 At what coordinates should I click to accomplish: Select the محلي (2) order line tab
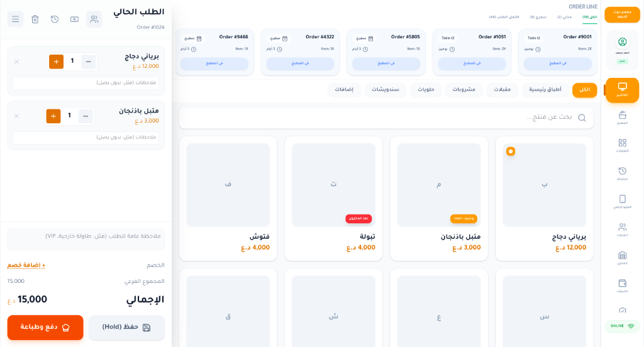[x=564, y=17]
